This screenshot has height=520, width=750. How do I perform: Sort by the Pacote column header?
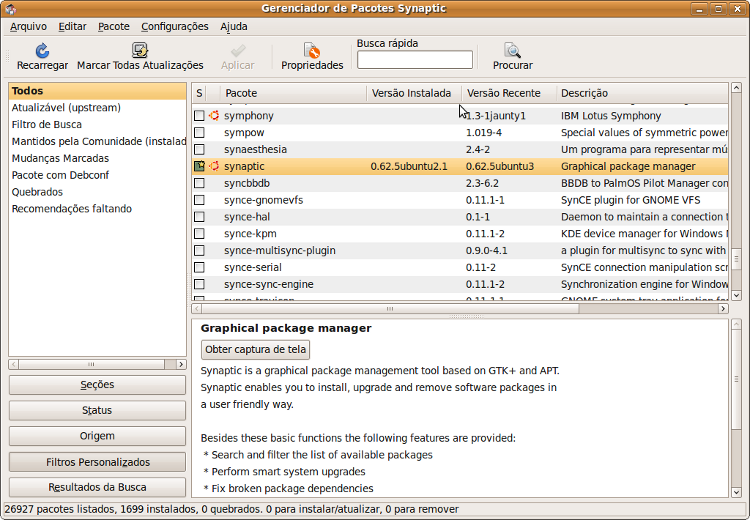click(293, 93)
